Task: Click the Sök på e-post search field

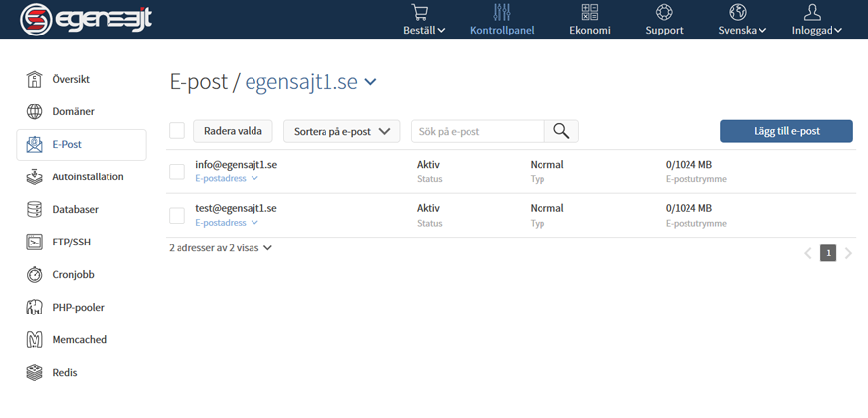Action: [x=478, y=132]
